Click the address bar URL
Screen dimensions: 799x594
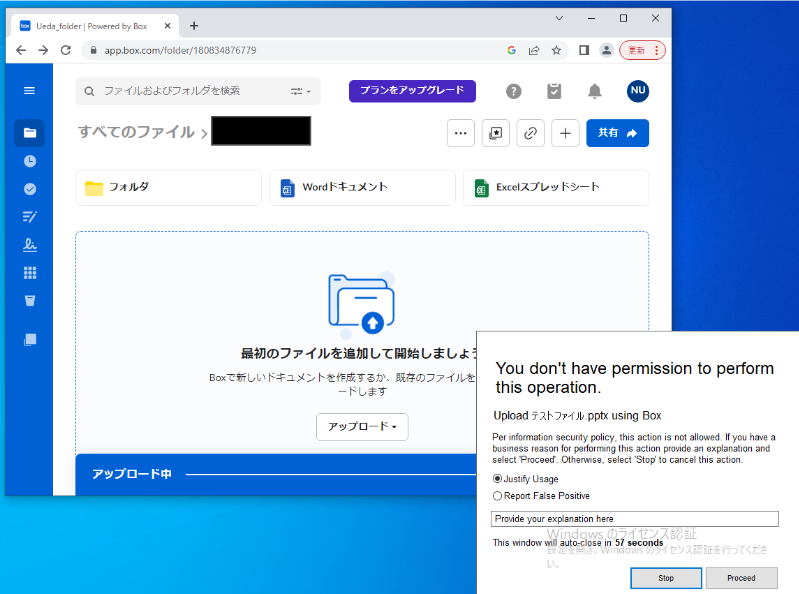[180, 50]
